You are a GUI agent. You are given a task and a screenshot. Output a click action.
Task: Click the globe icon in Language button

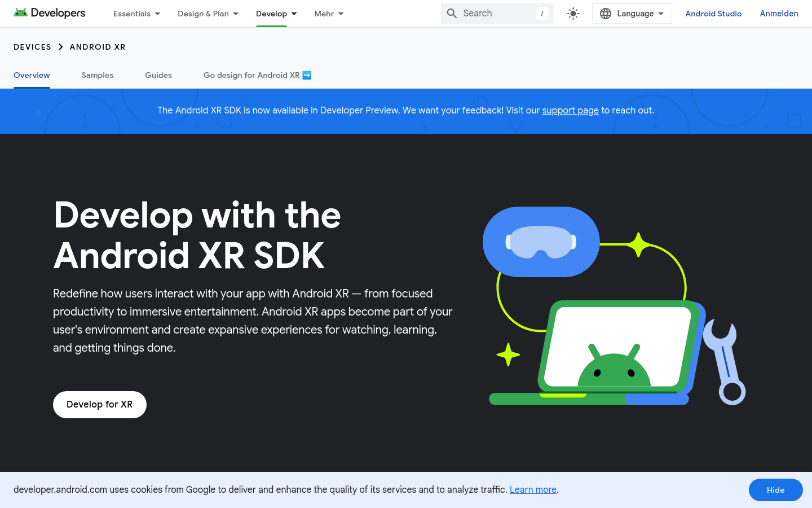coord(606,14)
